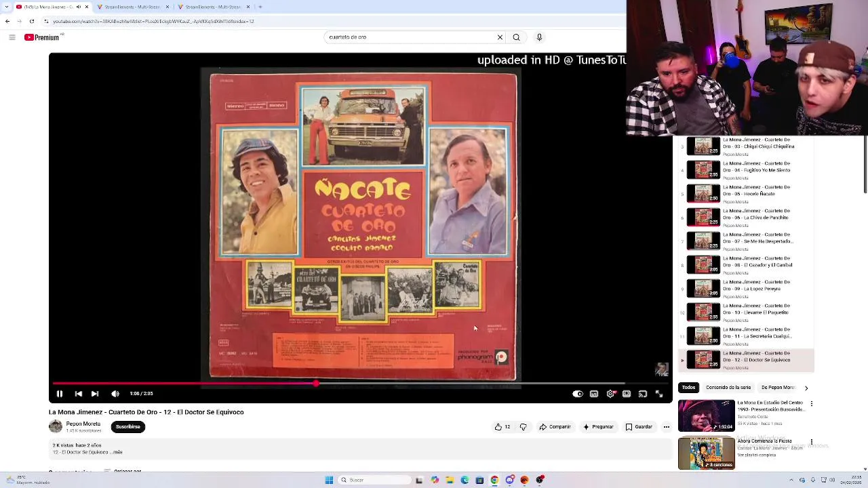Screen dimensions: 868x488
Task: Open Windows Start menu
Action: pyautogui.click(x=329, y=480)
